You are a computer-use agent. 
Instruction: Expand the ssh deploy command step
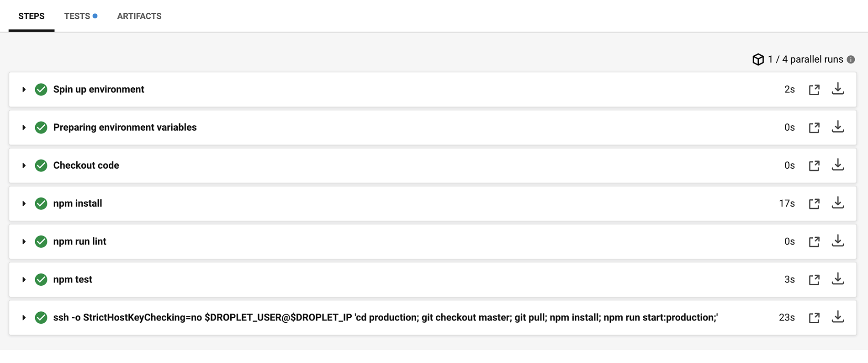pyautogui.click(x=24, y=318)
